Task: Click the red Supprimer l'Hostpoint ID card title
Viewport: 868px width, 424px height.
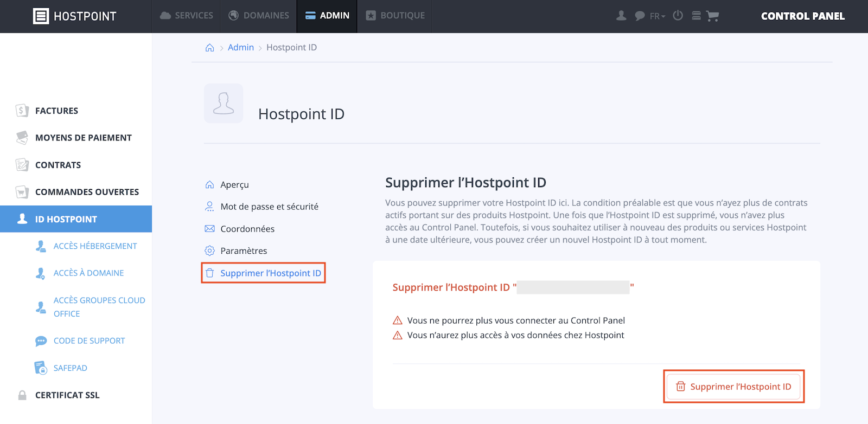Action: click(513, 287)
